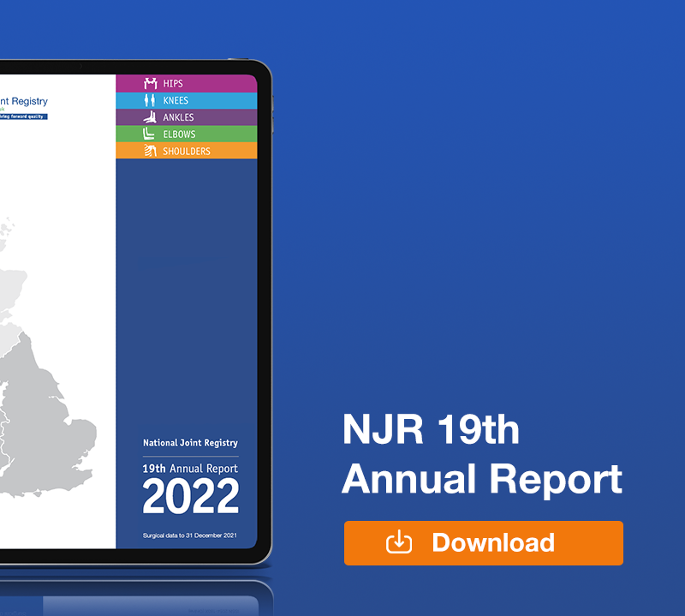
Task: Click the large 2022 year text
Action: pyautogui.click(x=190, y=498)
